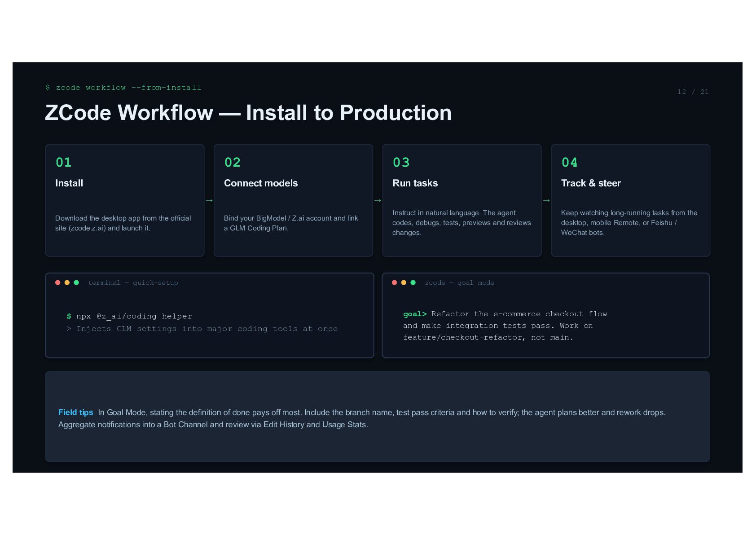Viewport: 756px width, 535px height.
Task: Click the 'Instruct in natural language' description
Action: point(462,223)
